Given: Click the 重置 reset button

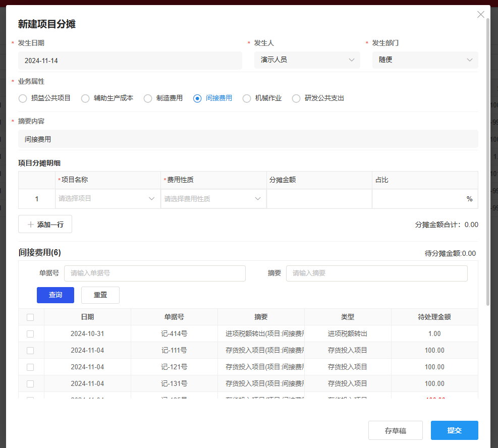Looking at the screenshot, I should pos(100,295).
